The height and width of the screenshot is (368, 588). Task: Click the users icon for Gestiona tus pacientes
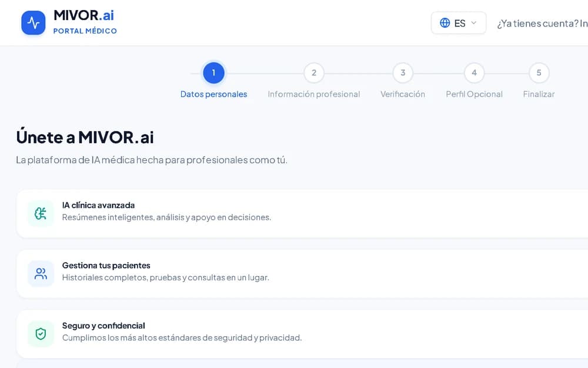click(x=41, y=274)
